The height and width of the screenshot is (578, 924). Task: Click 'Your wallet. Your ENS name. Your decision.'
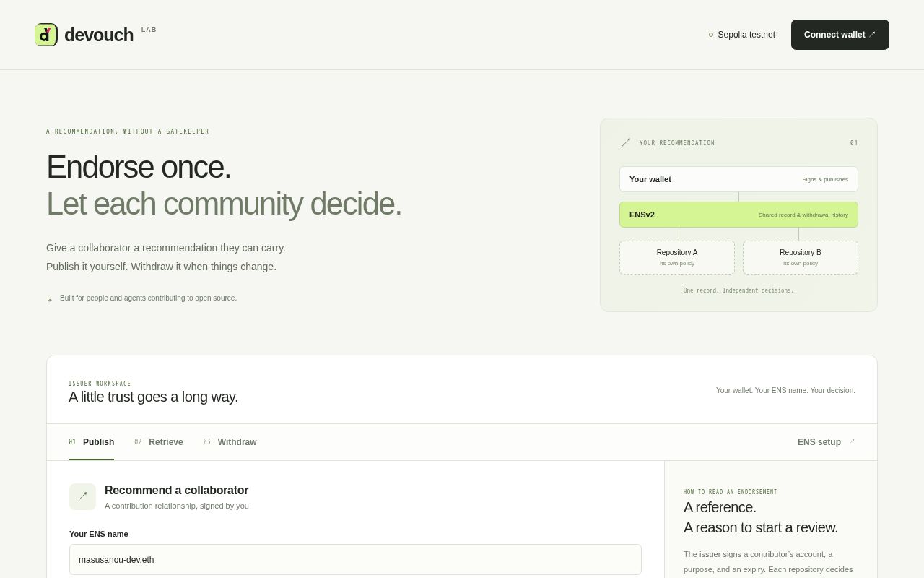(785, 390)
